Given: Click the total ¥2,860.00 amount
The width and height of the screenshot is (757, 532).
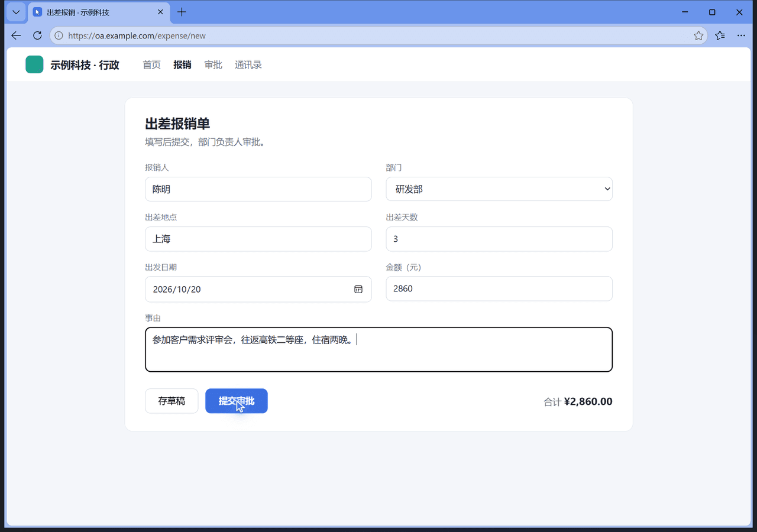Looking at the screenshot, I should pos(588,401).
